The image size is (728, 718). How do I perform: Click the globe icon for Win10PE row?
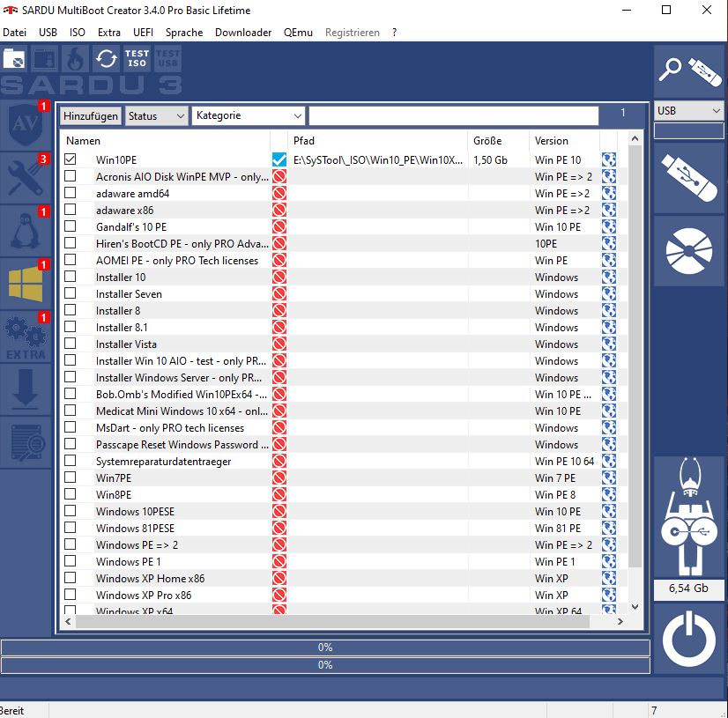click(609, 160)
